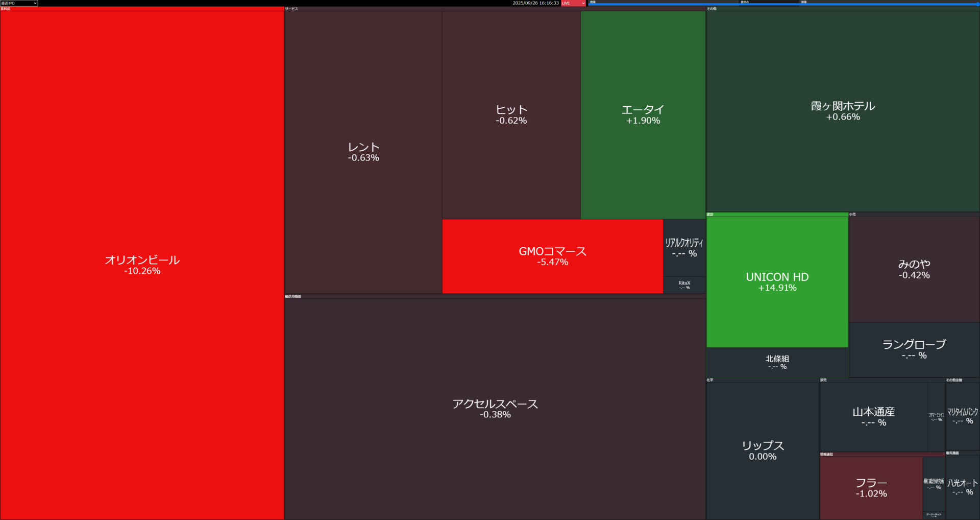This screenshot has width=980, height=520.
Task: Select the みのや stock tile
Action: [x=914, y=269]
